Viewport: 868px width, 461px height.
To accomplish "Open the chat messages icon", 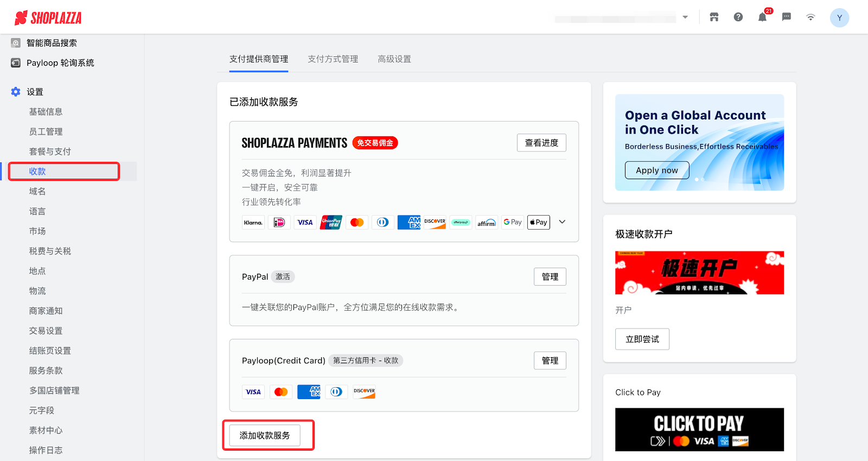I will click(x=787, y=17).
